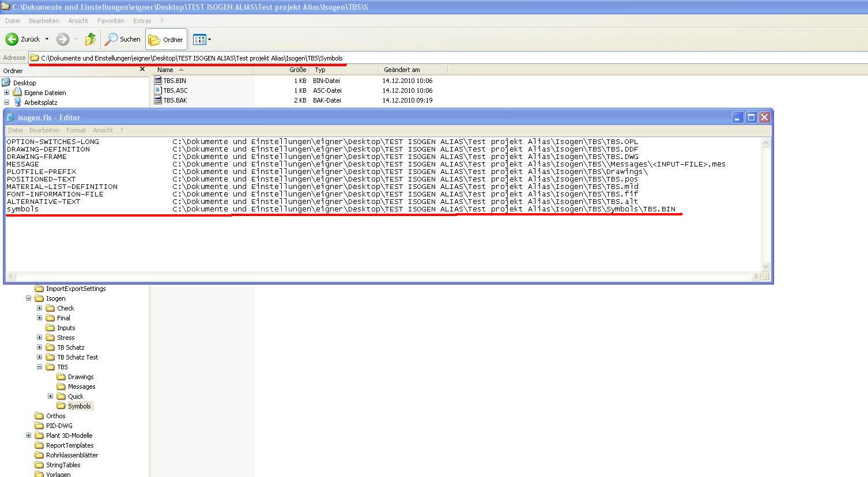Expand the Quick folder node
Viewport: 868px width, 477px height.
point(51,396)
